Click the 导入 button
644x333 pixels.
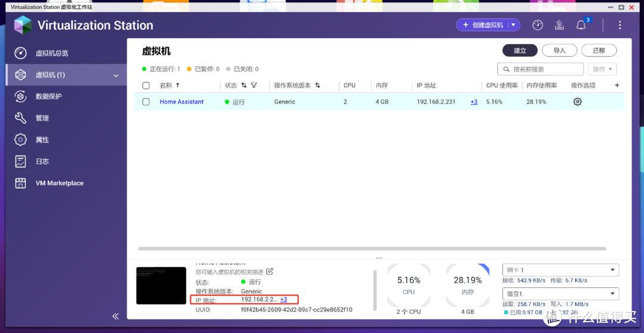coord(559,51)
